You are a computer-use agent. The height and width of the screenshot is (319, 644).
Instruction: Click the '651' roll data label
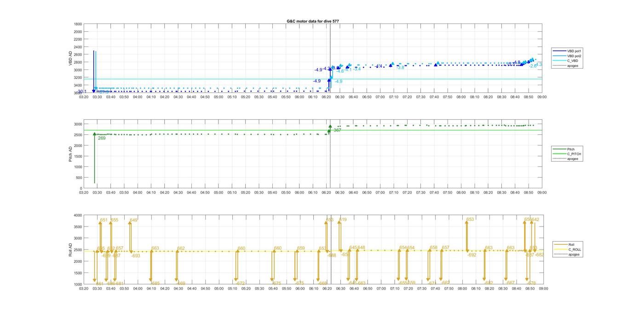tap(103, 220)
